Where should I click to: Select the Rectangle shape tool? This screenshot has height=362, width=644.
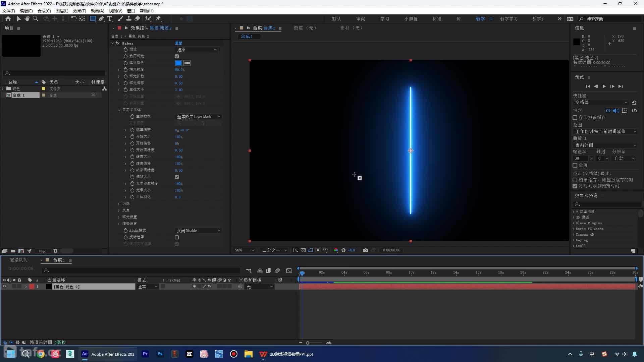click(93, 19)
